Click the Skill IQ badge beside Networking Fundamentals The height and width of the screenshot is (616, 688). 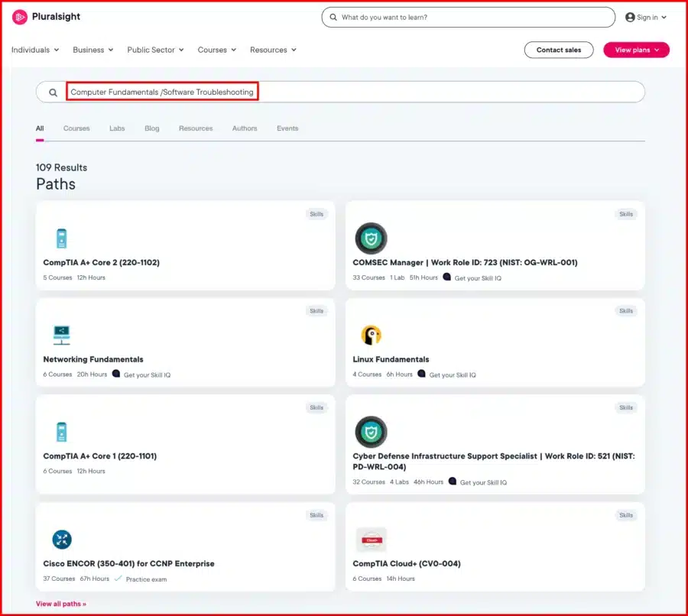coord(115,374)
